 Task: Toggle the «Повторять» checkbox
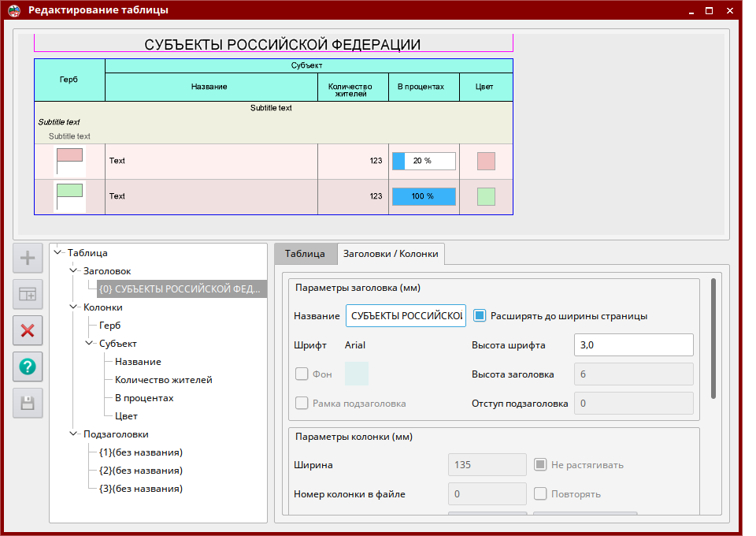click(x=541, y=493)
